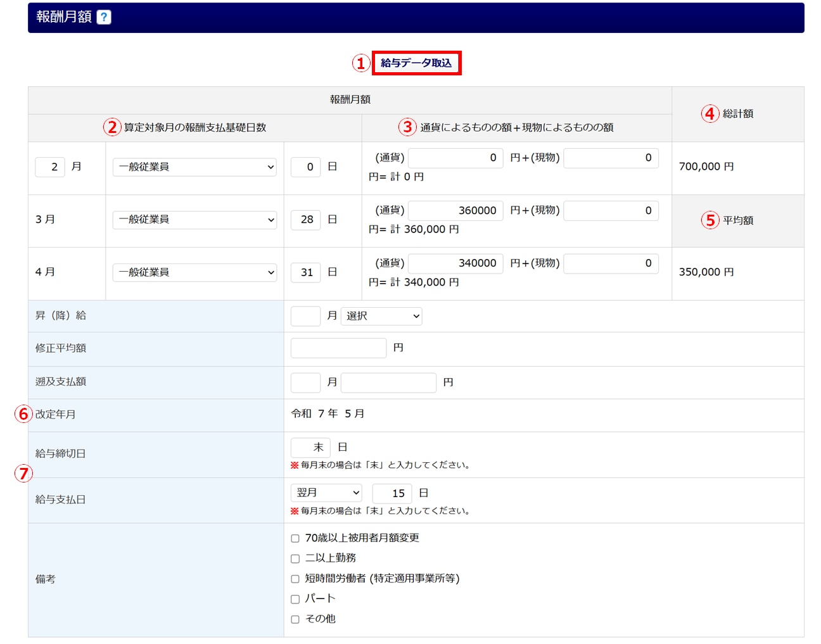Open the 昇(降)給 選択 dropdown
821x644 pixels.
coord(381,315)
